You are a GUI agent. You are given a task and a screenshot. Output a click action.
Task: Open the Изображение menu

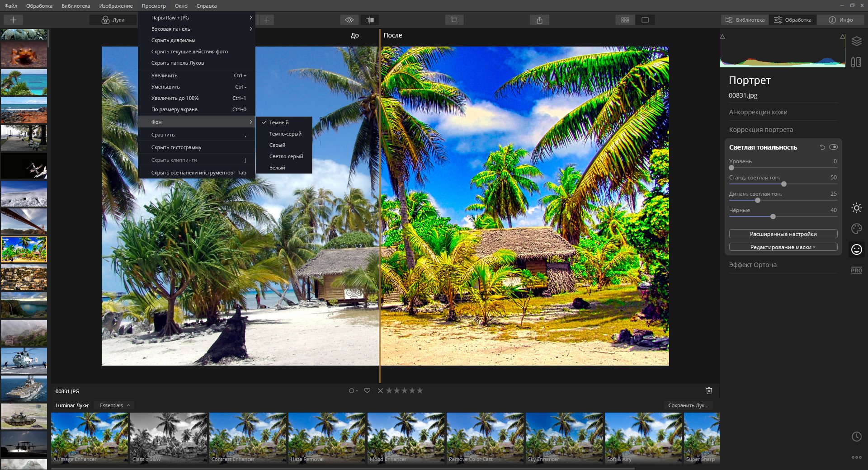tap(116, 6)
